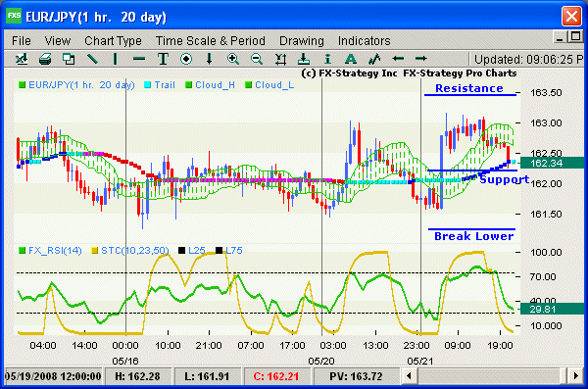The image size is (588, 389).
Task: Click the L75 legend entry
Action: coord(229,250)
